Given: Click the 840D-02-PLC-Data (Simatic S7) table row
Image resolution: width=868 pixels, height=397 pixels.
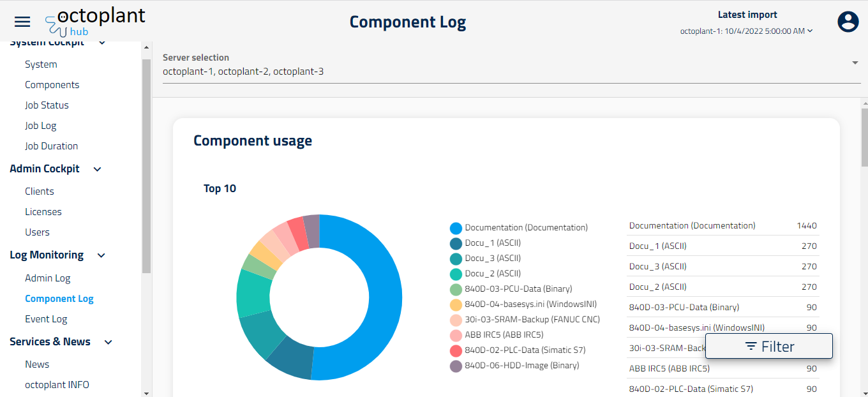Looking at the screenshot, I should click(723, 389).
